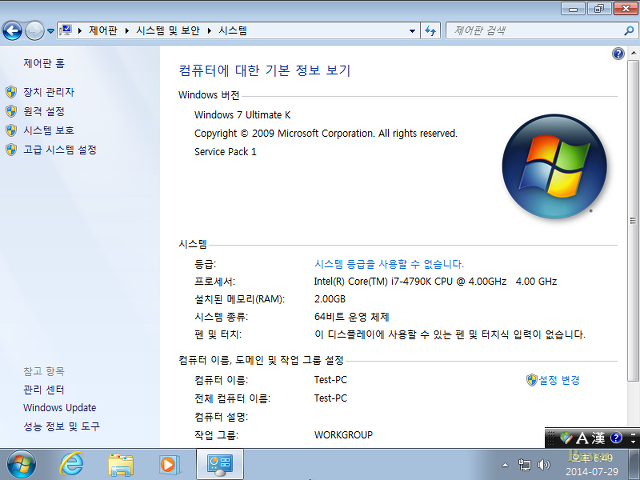Click the 64비트 운영 체제 text
Screen dimensions: 640x480
[x=351, y=317]
